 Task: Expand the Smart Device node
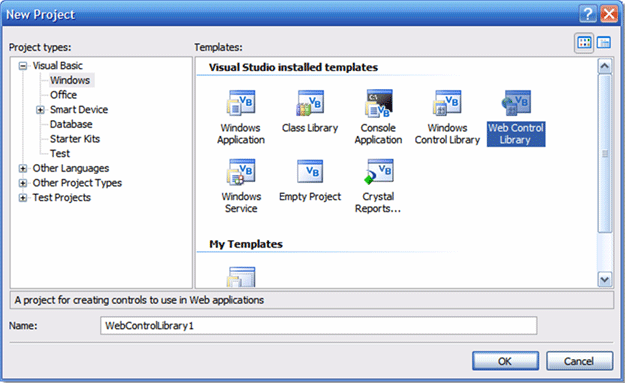(x=40, y=110)
